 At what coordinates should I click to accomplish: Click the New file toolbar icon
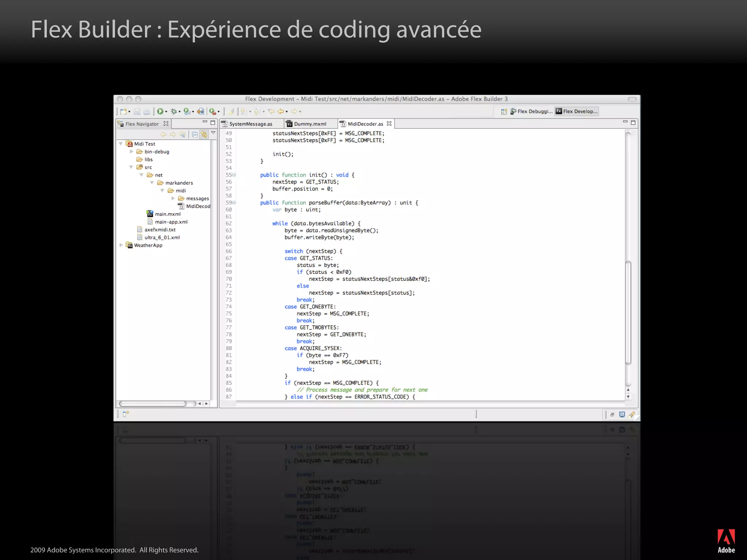pyautogui.click(x=123, y=112)
